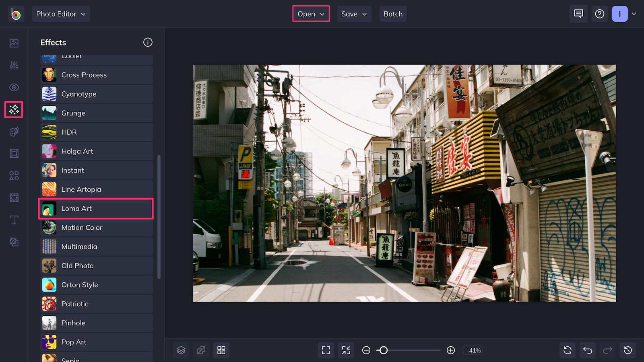Viewport: 644px width, 362px height.
Task: Toggle the before/after compare view
Action: pyautogui.click(x=201, y=350)
